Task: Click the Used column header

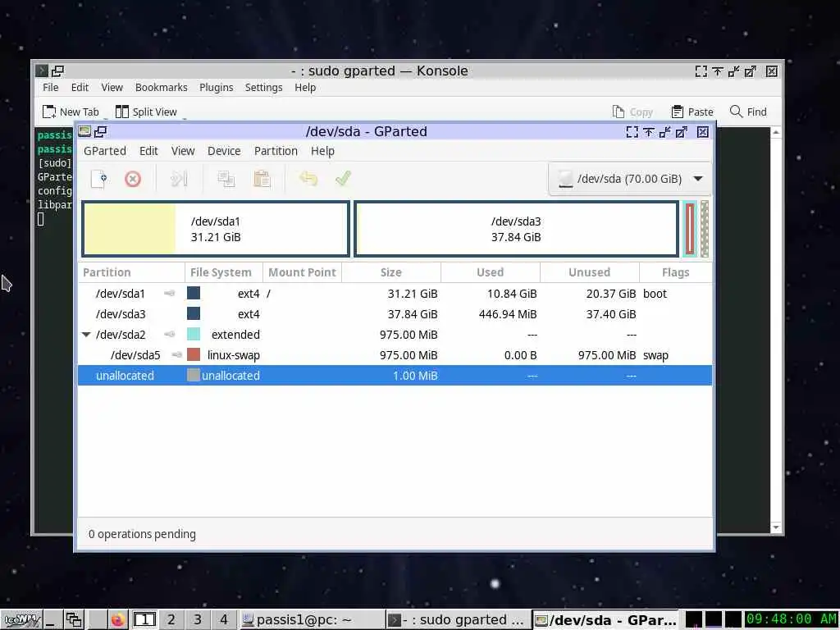Action: [x=491, y=272]
